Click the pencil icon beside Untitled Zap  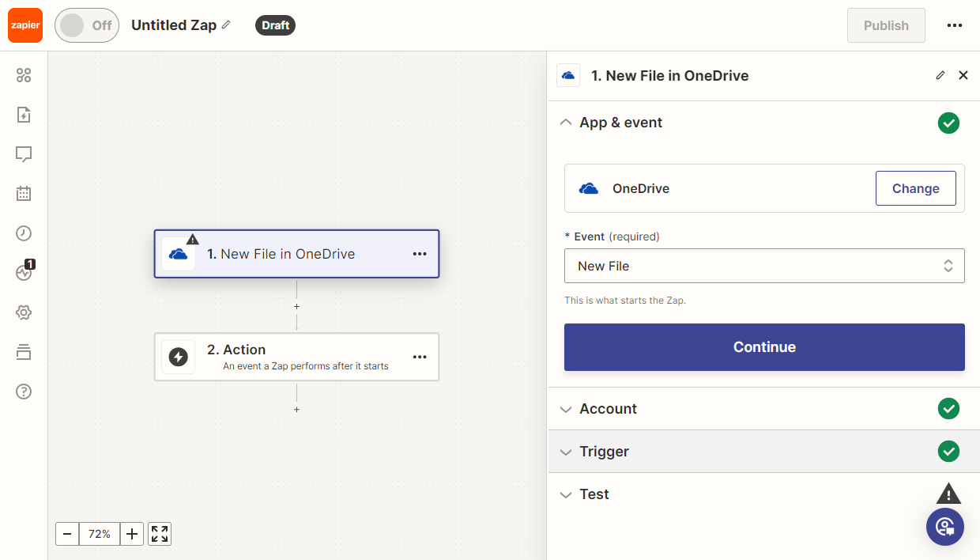coord(227,25)
